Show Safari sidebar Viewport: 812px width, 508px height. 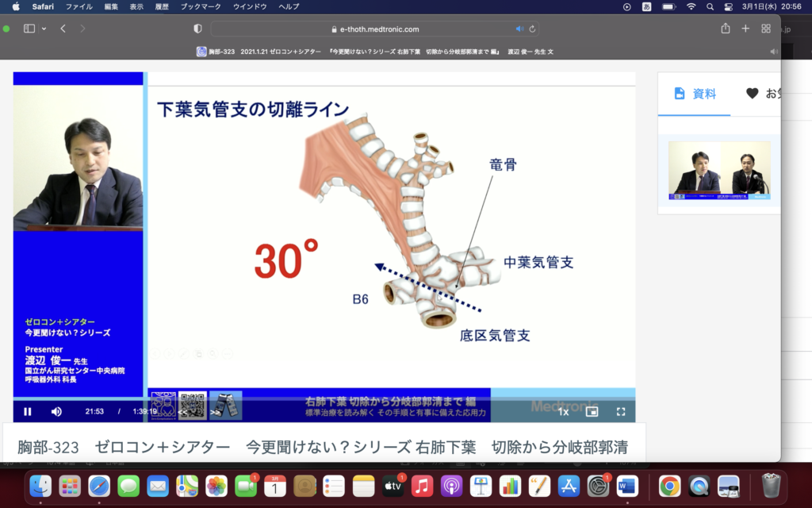(x=29, y=29)
